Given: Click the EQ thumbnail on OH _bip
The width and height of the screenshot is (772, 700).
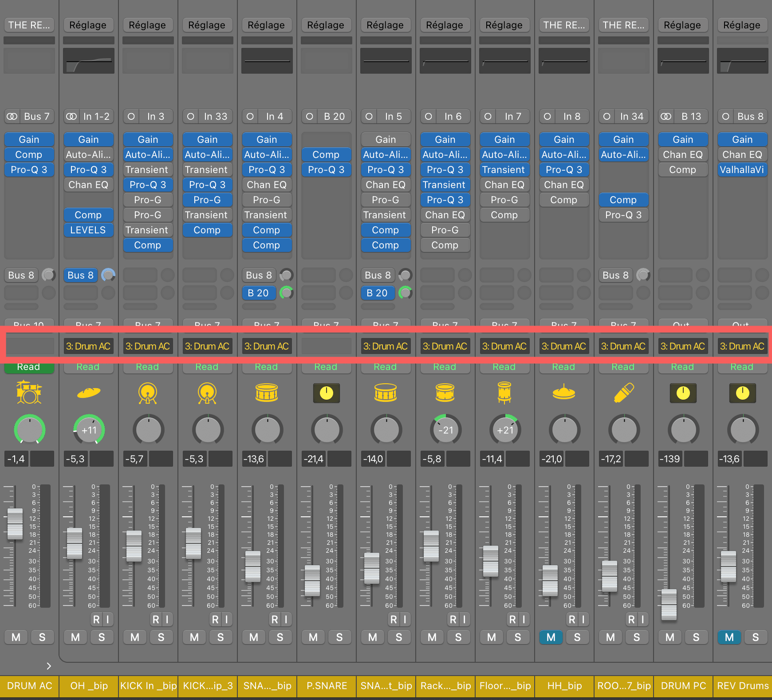Looking at the screenshot, I should [x=89, y=61].
